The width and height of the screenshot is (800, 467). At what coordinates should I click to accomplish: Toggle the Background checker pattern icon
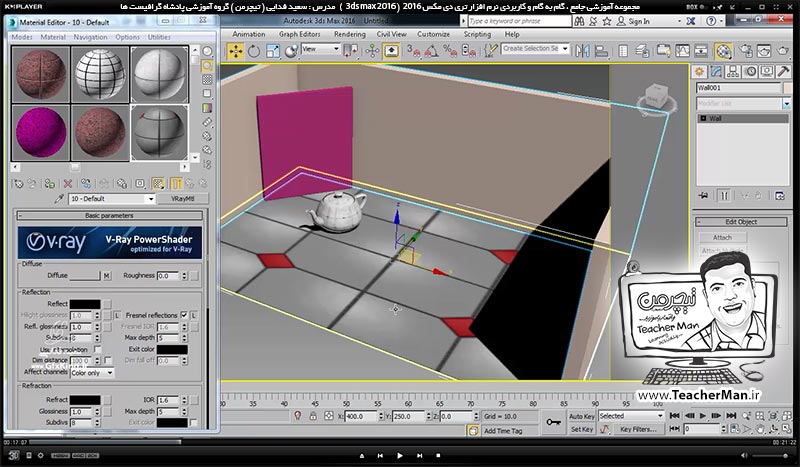[x=207, y=80]
